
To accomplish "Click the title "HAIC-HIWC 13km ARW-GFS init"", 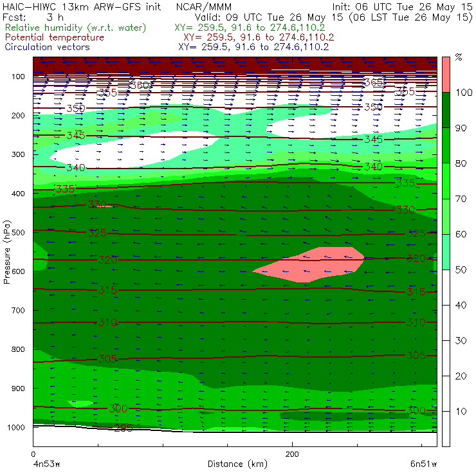I will [82, 6].
